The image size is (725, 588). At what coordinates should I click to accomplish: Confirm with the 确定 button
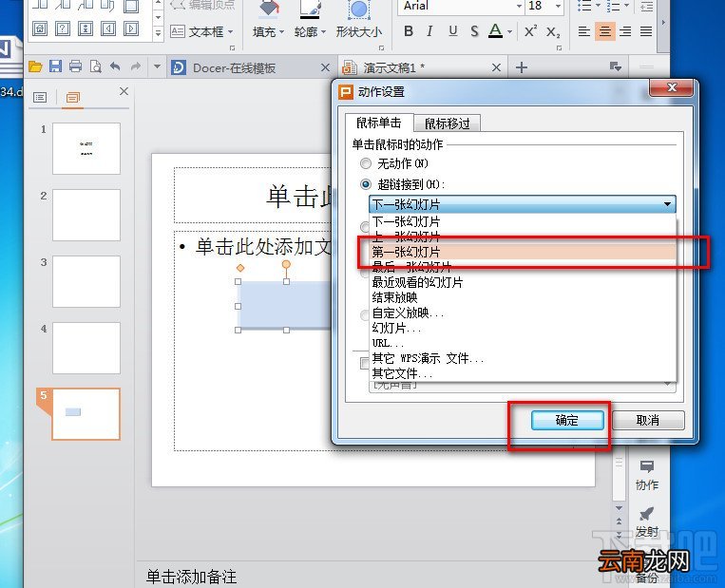[x=567, y=420]
